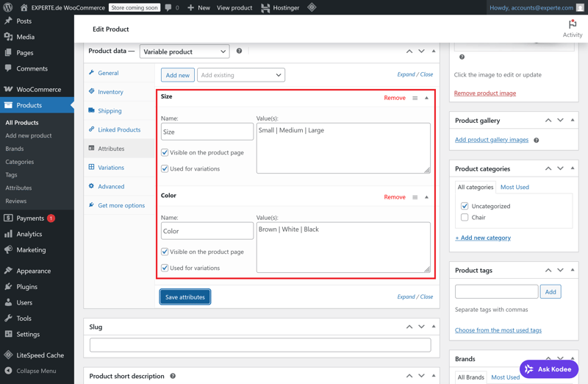Click help icon next to gallery images link
Image resolution: width=588 pixels, height=384 pixels.
536,140
